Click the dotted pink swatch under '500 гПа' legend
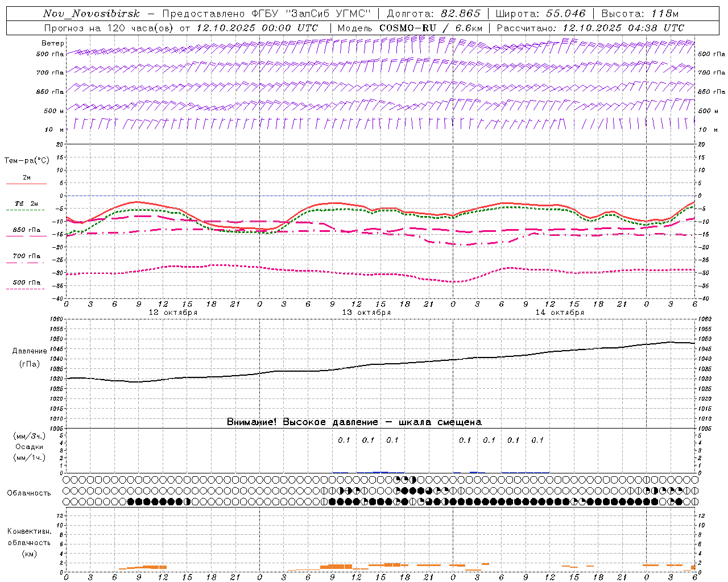This screenshot has width=728, height=582. pyautogui.click(x=26, y=289)
